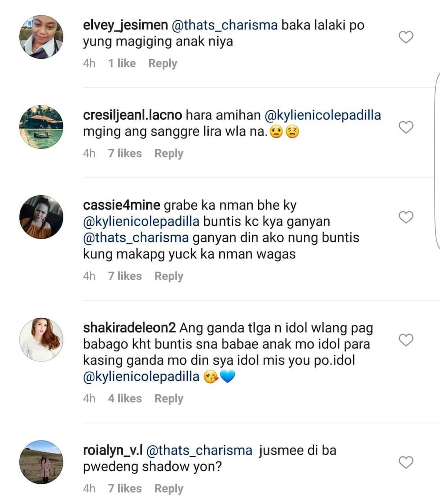Show the 4 likes on shakiradeleon2's comment
The image size is (440, 504).
125,398
